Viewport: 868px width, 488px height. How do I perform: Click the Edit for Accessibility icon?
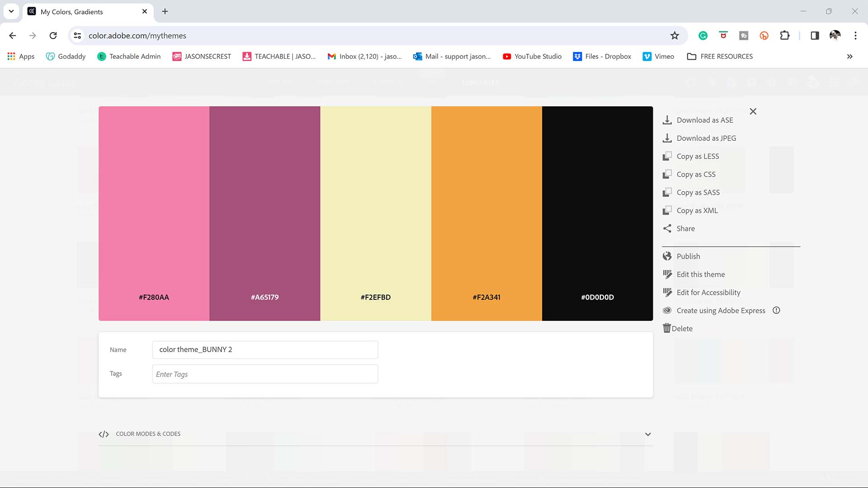point(667,292)
